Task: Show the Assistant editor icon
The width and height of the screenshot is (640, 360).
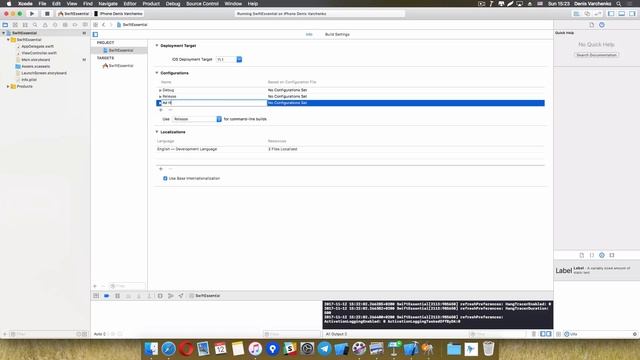Action: click(x=587, y=13)
